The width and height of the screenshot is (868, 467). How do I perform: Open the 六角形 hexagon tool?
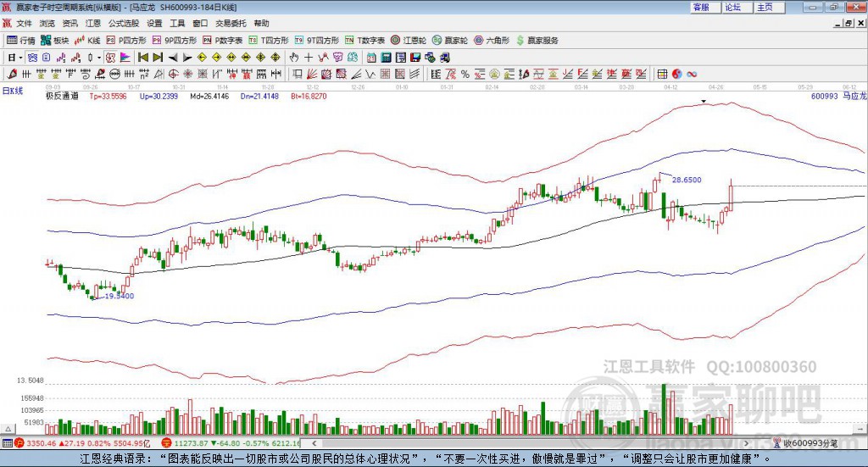492,41
